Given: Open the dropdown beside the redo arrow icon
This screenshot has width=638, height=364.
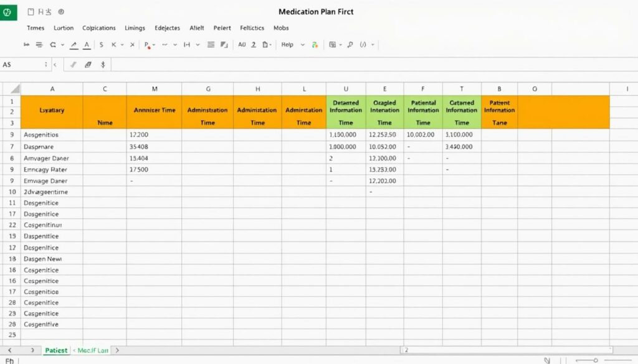Looking at the screenshot, I should (63, 45).
